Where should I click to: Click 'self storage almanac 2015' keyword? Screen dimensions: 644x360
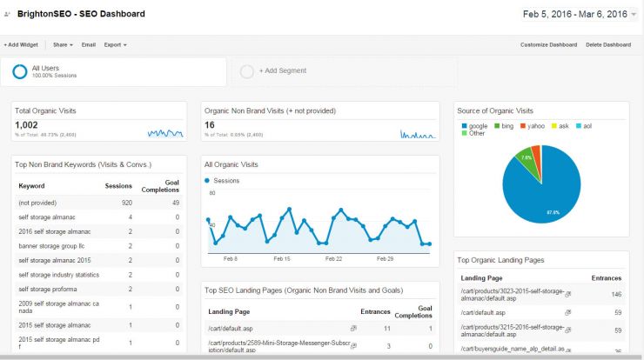pyautogui.click(x=55, y=260)
